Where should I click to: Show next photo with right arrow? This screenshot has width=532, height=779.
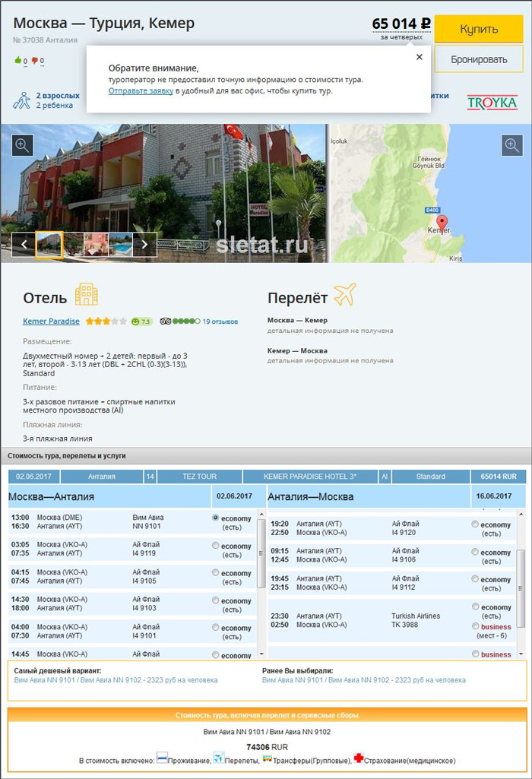click(144, 245)
